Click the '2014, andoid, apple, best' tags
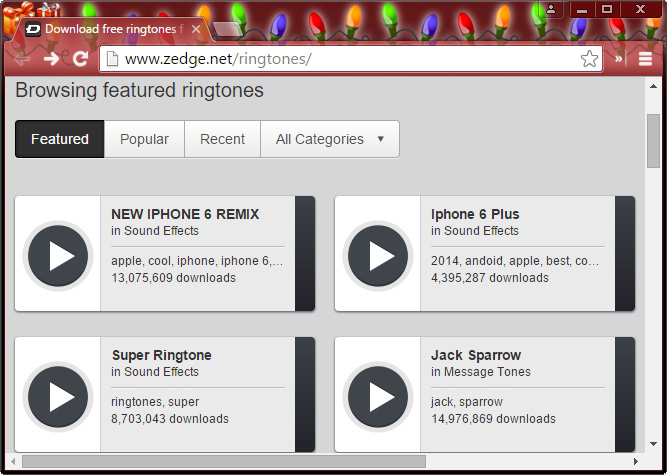 515,261
